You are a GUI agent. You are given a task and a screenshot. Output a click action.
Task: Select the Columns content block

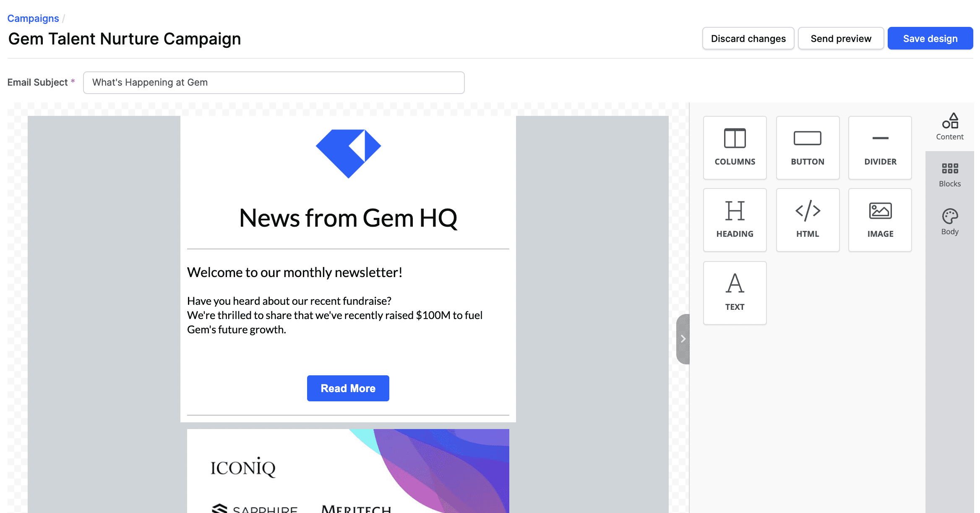pos(735,148)
